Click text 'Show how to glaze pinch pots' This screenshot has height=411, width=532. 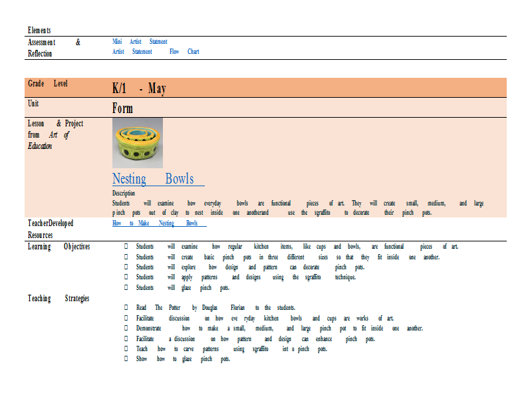point(184,359)
